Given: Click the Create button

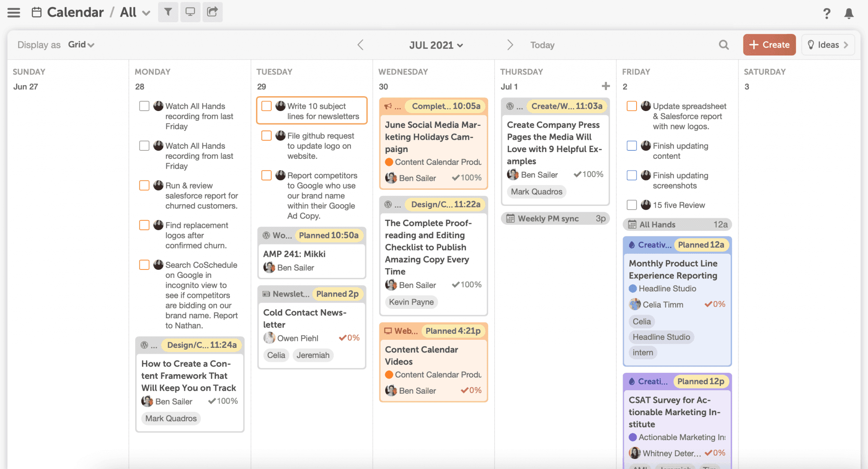Looking at the screenshot, I should click(769, 45).
